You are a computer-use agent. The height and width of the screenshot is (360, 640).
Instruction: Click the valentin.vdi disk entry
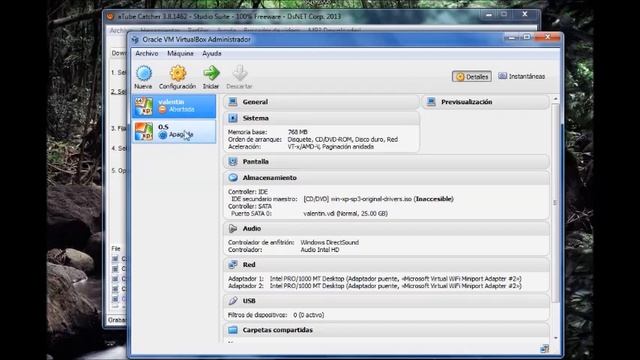pos(345,213)
